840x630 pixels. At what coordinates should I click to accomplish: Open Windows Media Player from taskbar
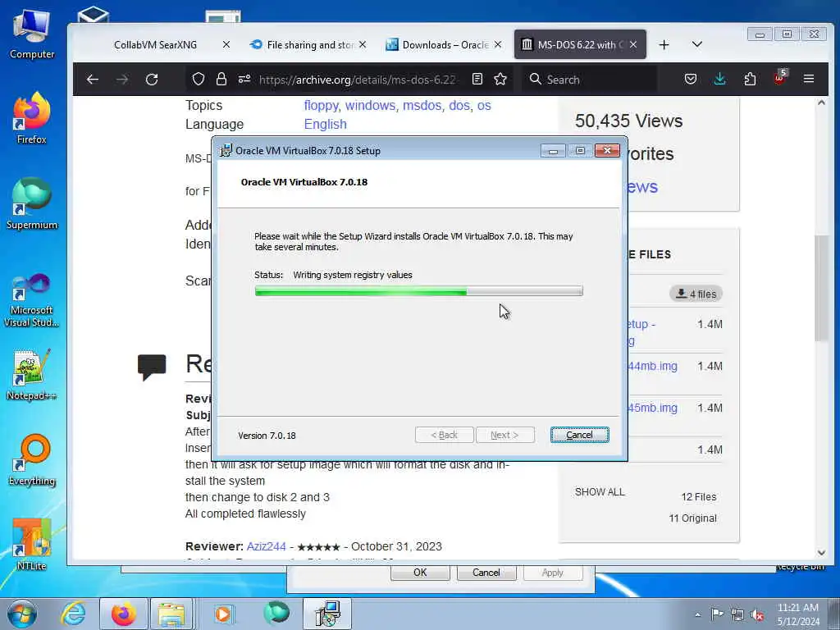223,614
